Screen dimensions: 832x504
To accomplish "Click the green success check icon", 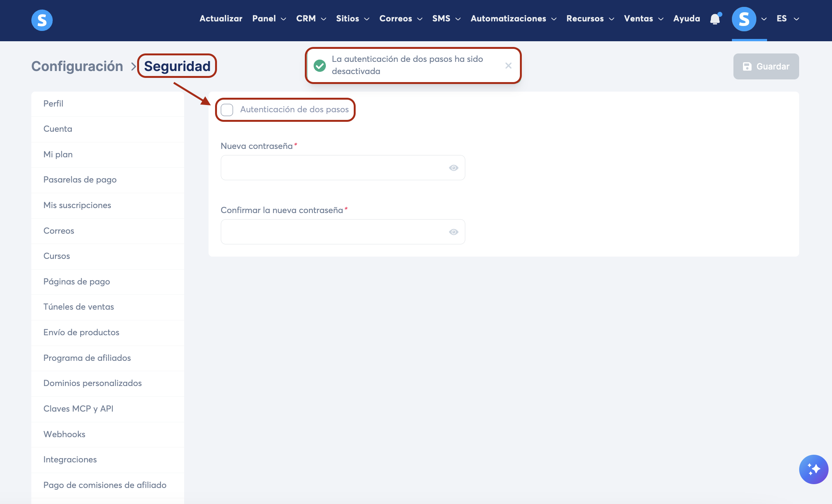I will click(320, 66).
